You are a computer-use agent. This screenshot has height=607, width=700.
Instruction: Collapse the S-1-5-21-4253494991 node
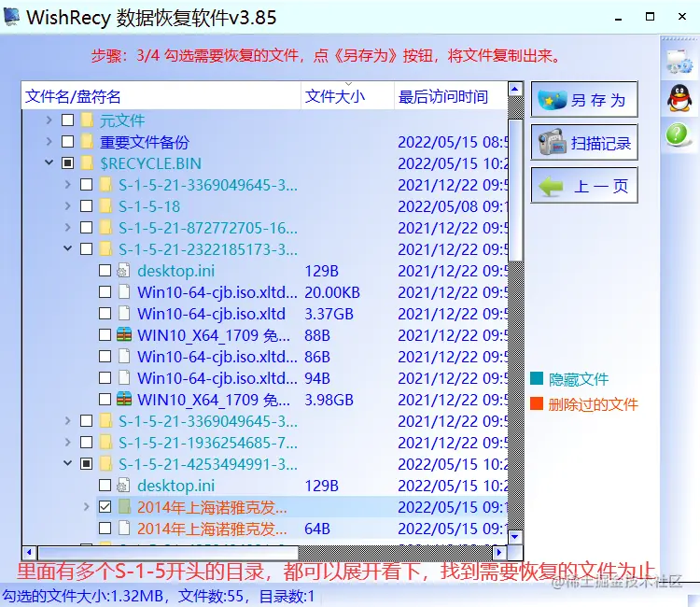[68, 463]
